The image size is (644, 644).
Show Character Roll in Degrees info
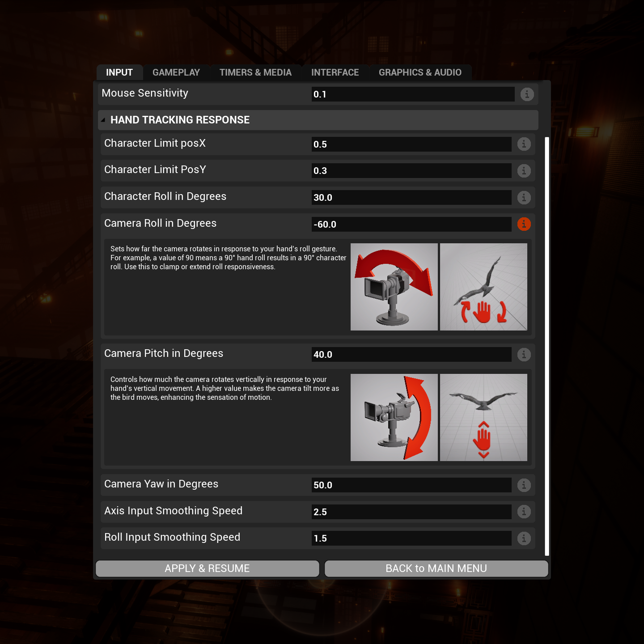tap(524, 198)
